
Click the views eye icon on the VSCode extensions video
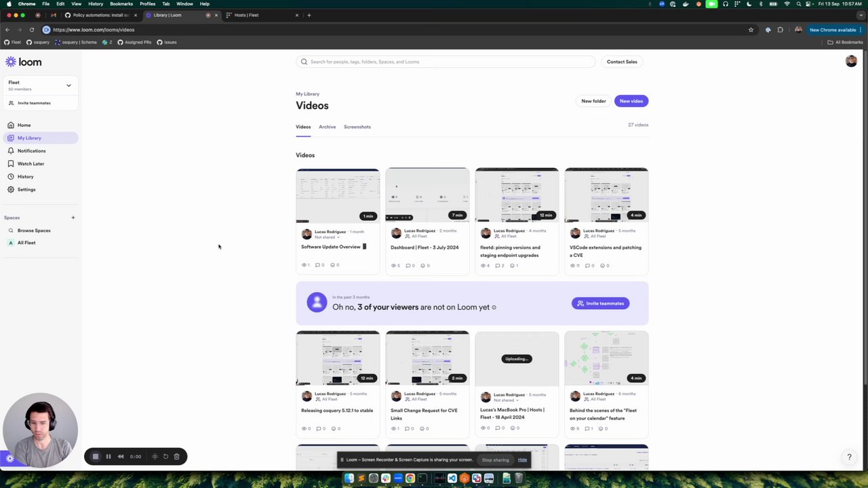[x=573, y=266]
